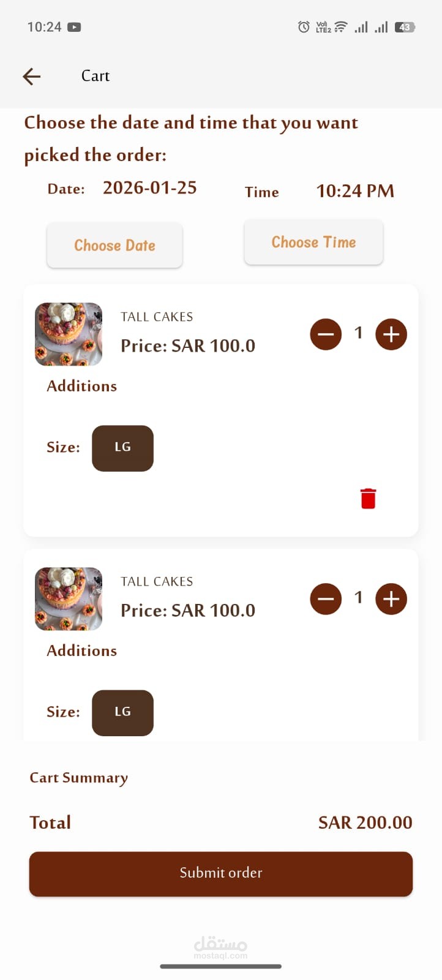Open the Choose Date picker
The image size is (442, 980).
114,245
